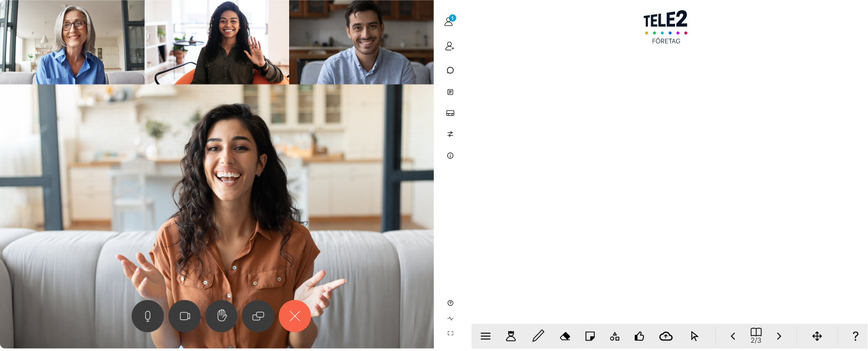Open whiteboard help question mark

click(x=855, y=336)
